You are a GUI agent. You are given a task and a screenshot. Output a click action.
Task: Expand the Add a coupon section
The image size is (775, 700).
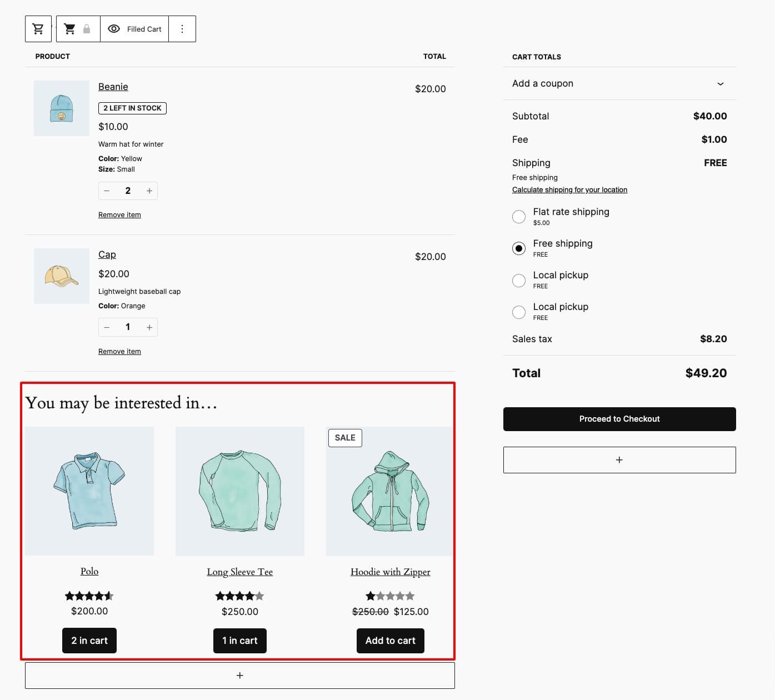pos(721,84)
